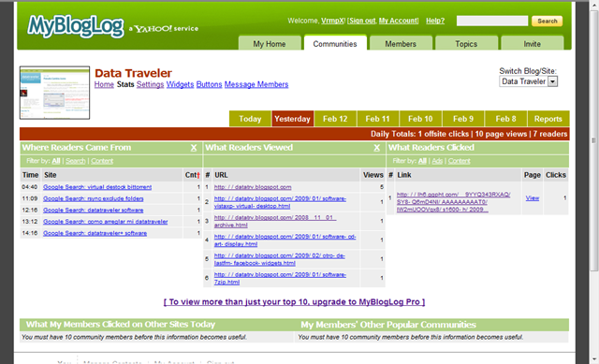Close the Where Readers Came From panel
599x364 pixels.
[194, 148]
